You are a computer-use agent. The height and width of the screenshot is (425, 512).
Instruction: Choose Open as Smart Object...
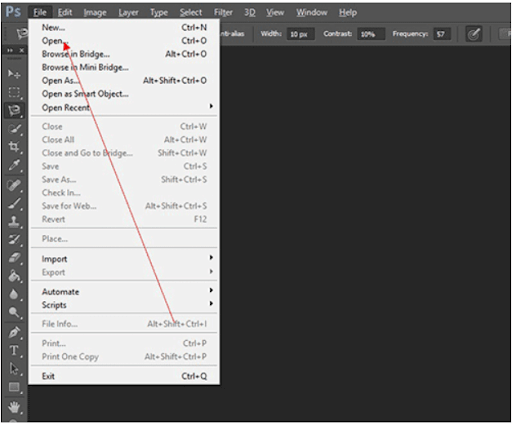[124, 94]
